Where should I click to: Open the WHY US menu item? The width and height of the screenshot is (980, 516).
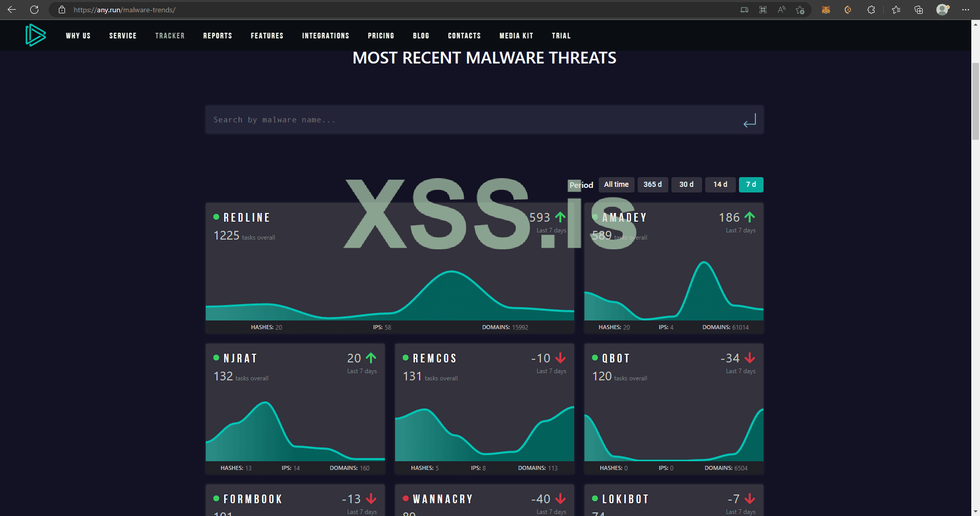(78, 36)
